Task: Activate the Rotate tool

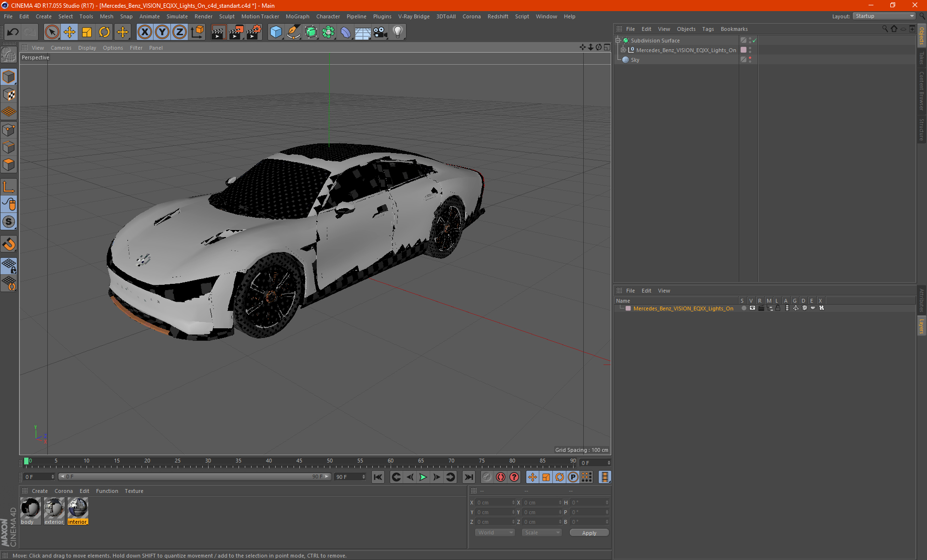Action: (x=104, y=32)
